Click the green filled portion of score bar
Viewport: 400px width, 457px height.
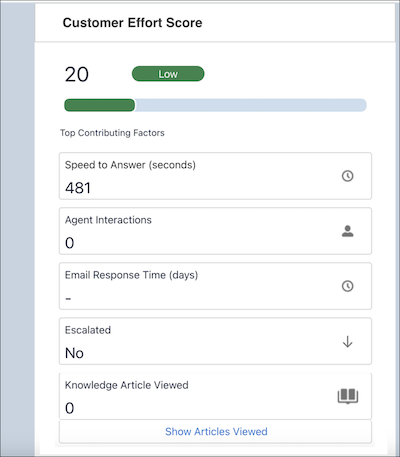(x=99, y=105)
